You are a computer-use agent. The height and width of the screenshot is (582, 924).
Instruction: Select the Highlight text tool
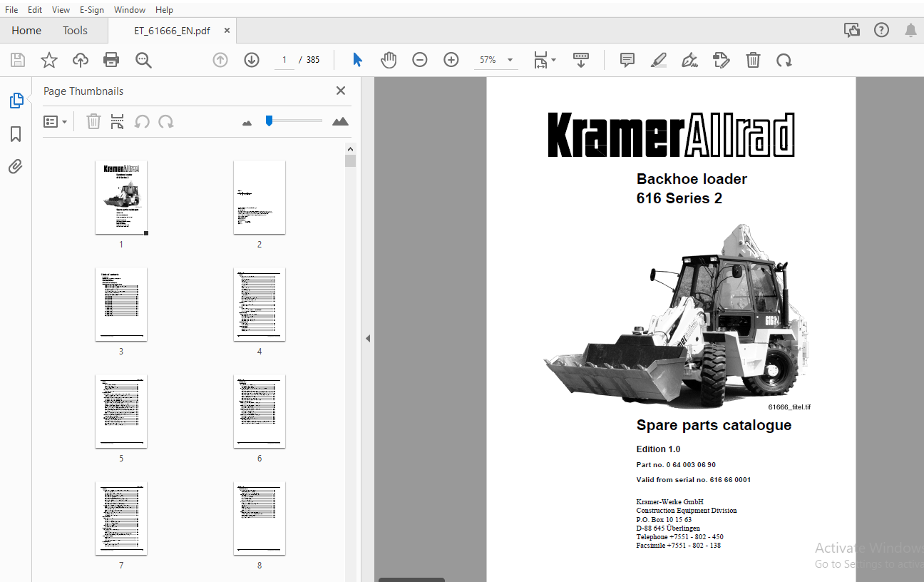tap(659, 60)
